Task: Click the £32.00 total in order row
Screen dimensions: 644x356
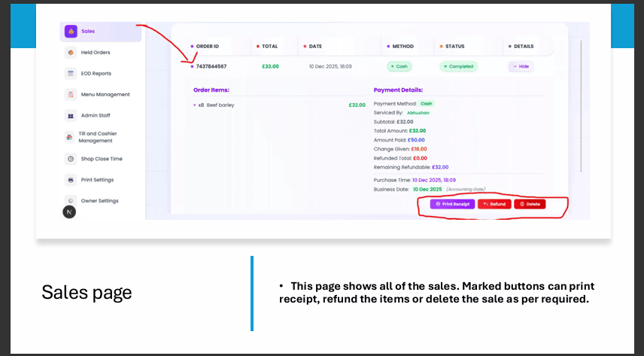Action: 270,66
